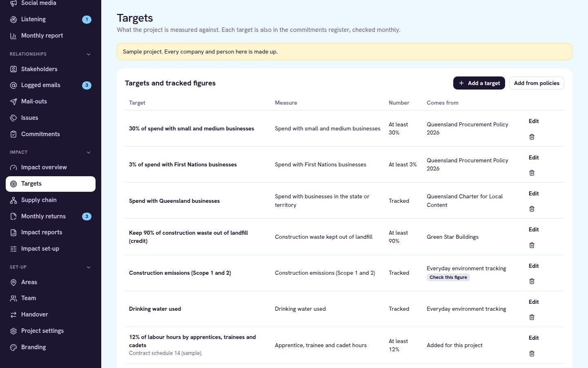Viewport: 588px width, 368px height.
Task: Edit the 30% small and medium businesses target
Action: click(x=534, y=121)
